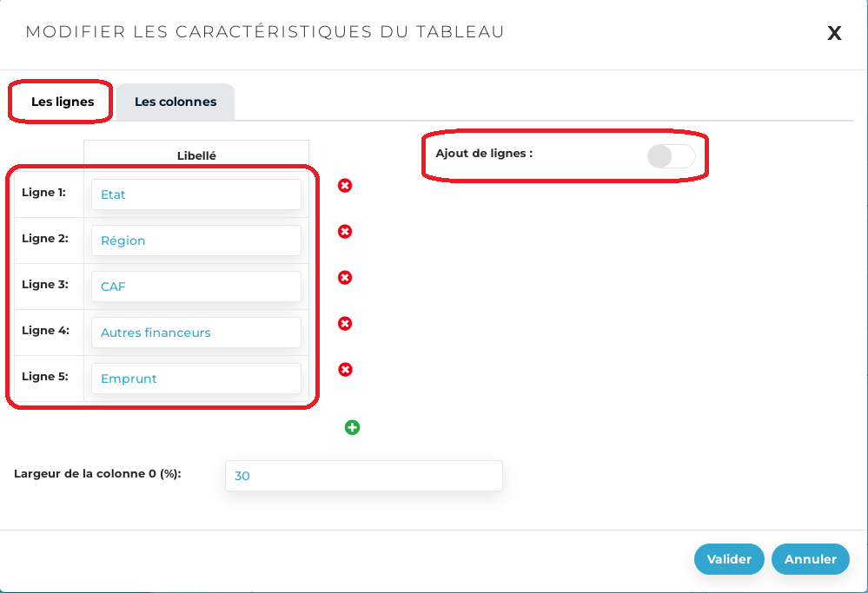Image resolution: width=868 pixels, height=593 pixels.
Task: Focus the CAF text field
Action: point(195,287)
